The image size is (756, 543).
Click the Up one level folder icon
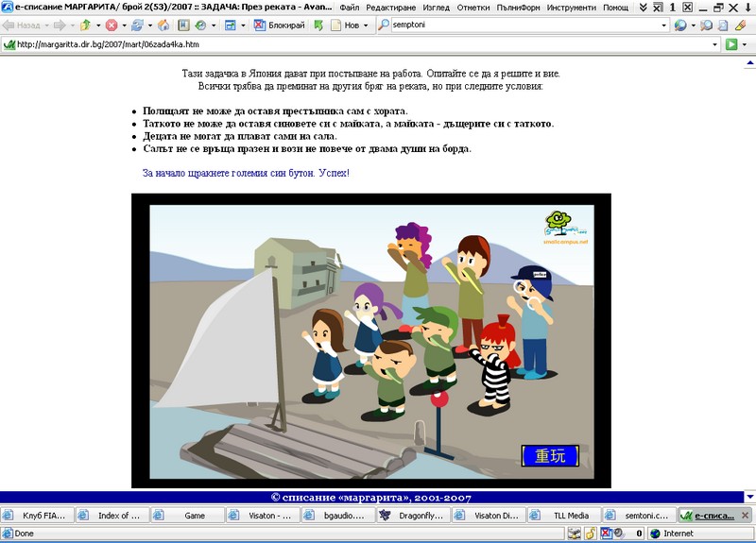[85, 25]
